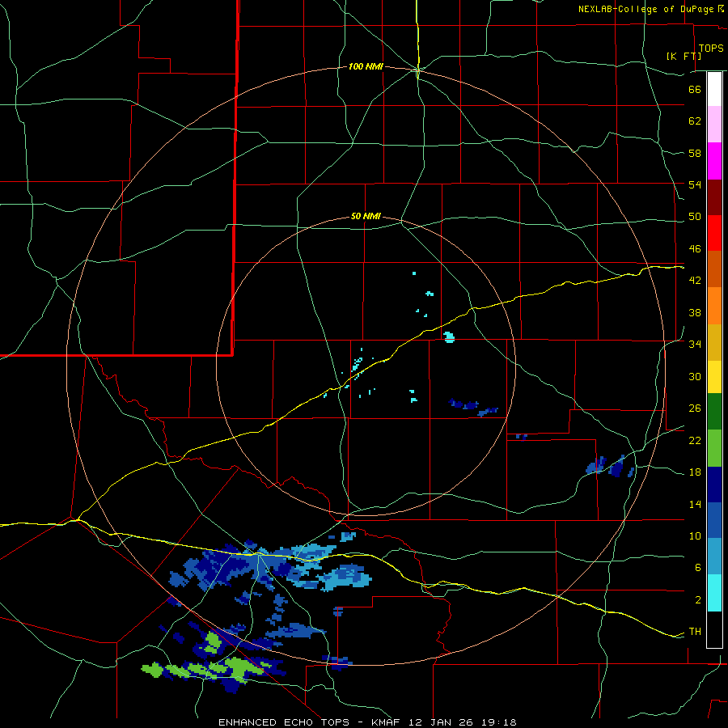Viewport: 728px width, 728px height.
Task: Select the light pink legend color swatch
Action: tap(714, 125)
